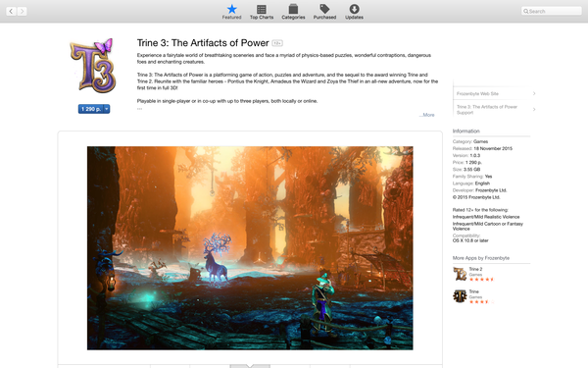Go back with the left arrow button
Viewport: 588px width, 368px height.
11,11
